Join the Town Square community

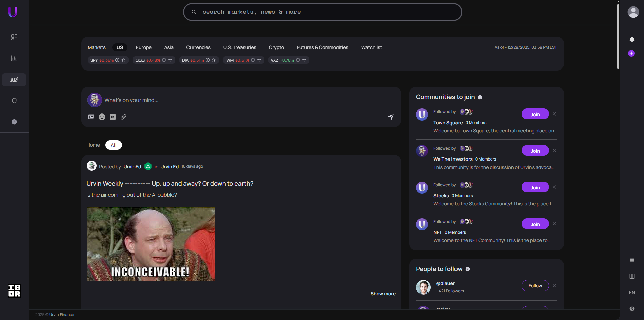[x=535, y=114]
